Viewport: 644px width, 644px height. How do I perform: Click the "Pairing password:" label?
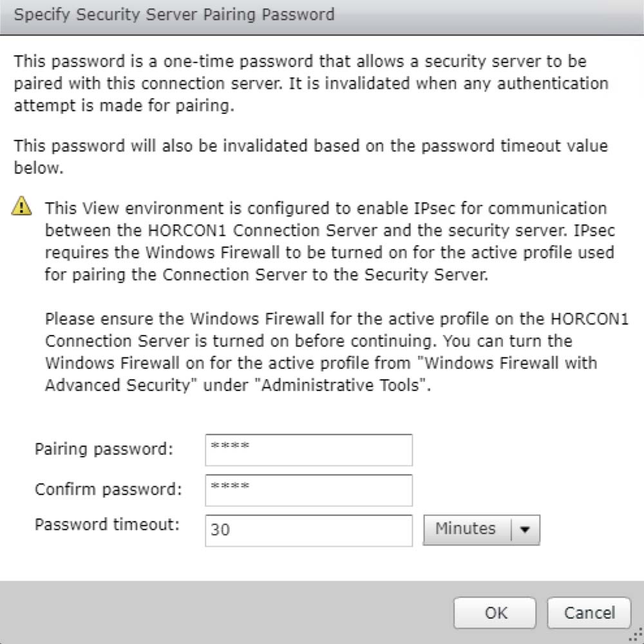point(104,449)
